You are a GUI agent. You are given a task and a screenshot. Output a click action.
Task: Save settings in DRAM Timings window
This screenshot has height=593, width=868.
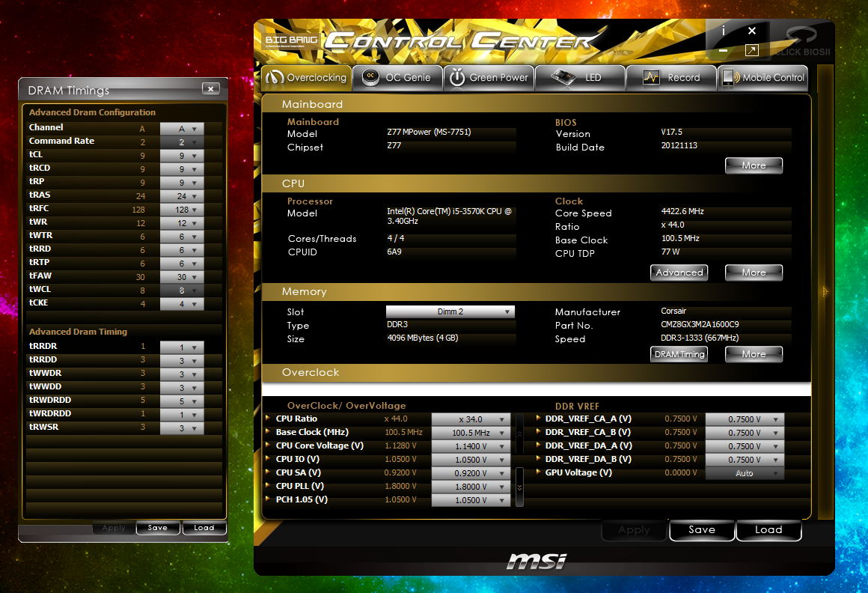pos(158,528)
